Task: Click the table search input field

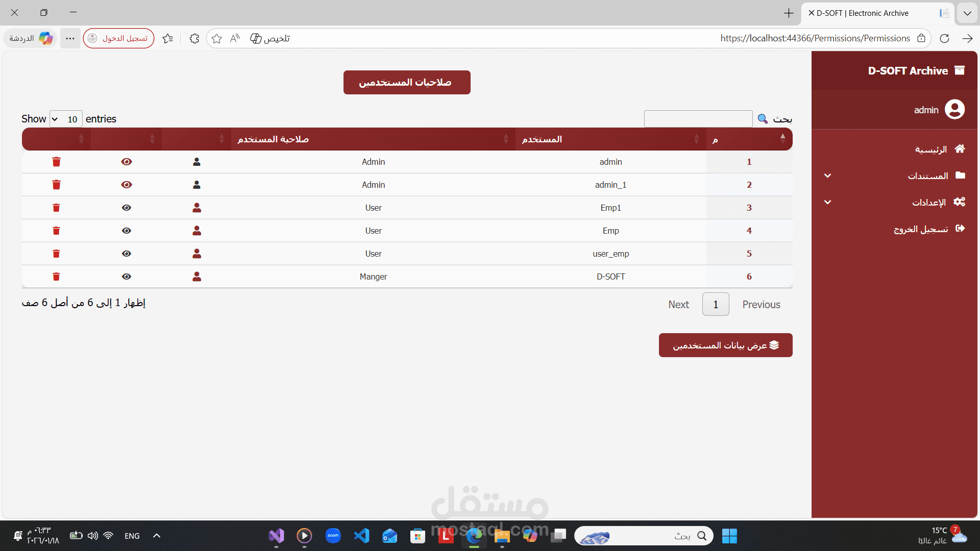Action: 698,119
